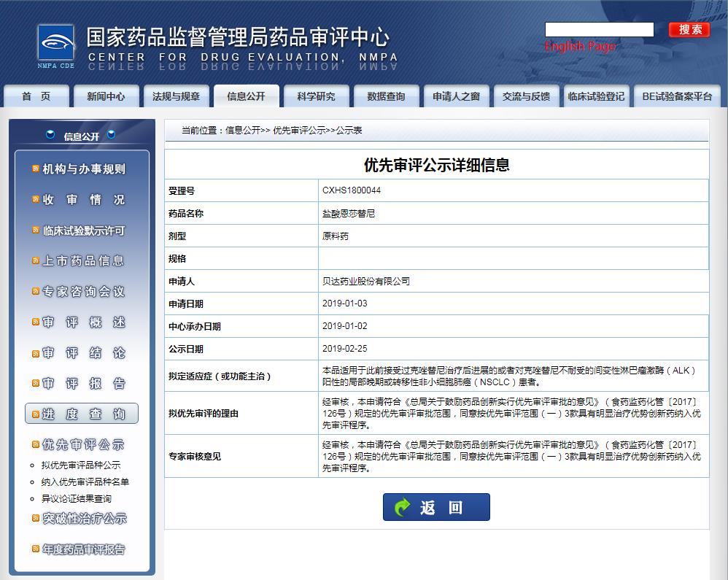Click the orange icon beside 年度药品审评报告
The image size is (728, 580).
point(36,549)
